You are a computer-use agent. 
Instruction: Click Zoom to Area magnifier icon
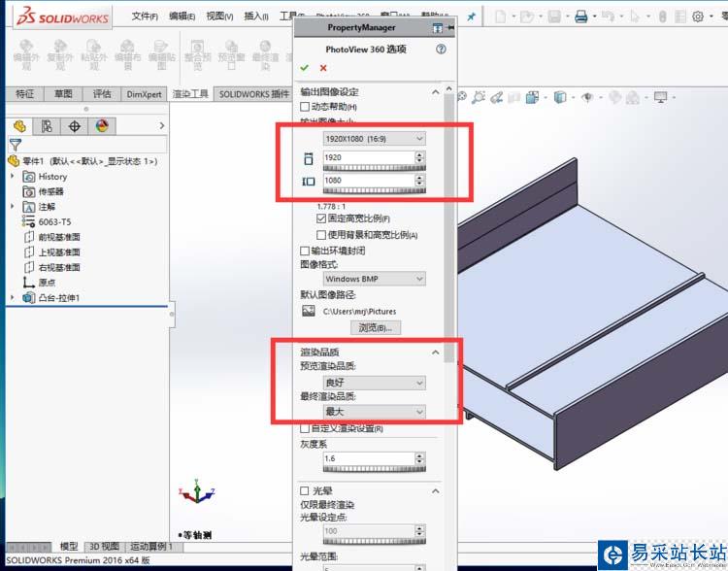click(x=479, y=97)
